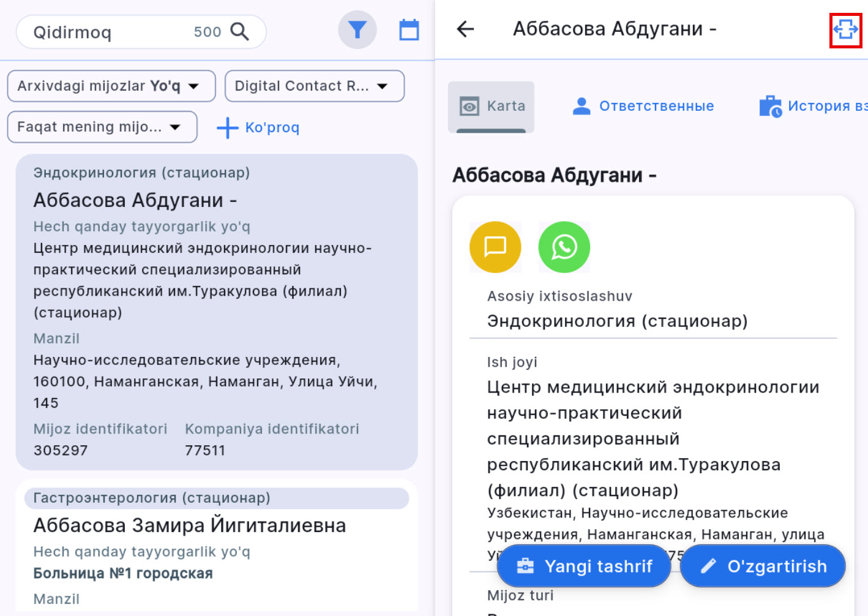Open WhatsApp chat via the green icon

click(564, 247)
